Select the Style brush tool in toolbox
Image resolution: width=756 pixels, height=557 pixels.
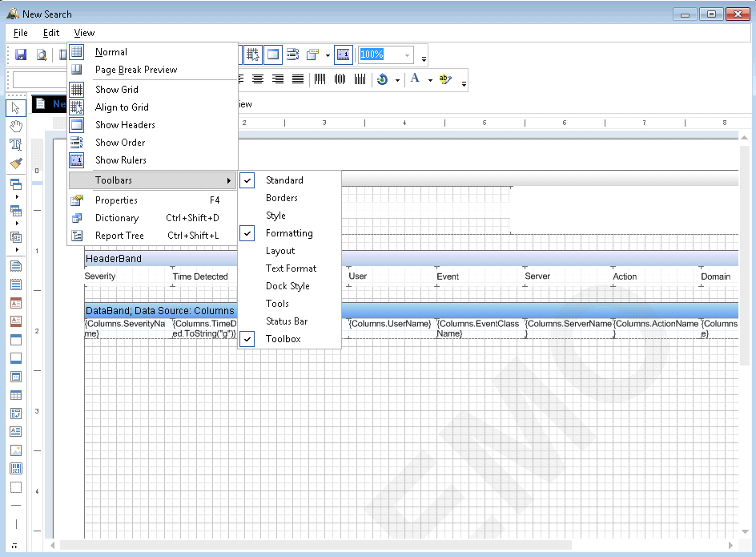click(15, 163)
